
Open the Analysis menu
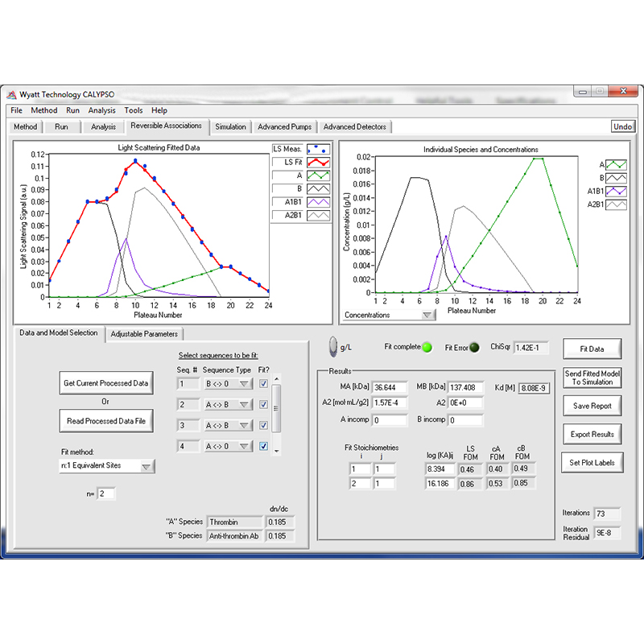(102, 110)
